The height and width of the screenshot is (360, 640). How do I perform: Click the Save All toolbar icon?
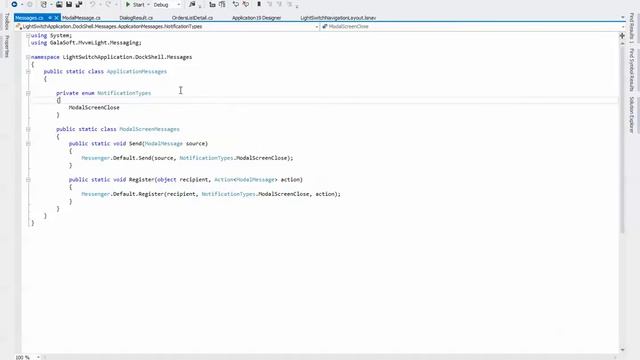point(79,4)
